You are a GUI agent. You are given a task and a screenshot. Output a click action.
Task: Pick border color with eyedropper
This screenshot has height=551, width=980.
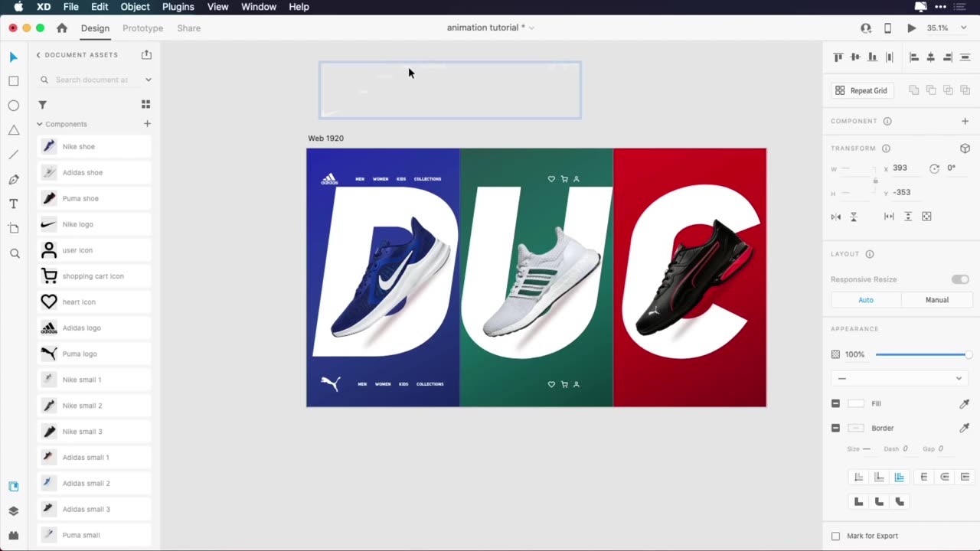pyautogui.click(x=965, y=428)
